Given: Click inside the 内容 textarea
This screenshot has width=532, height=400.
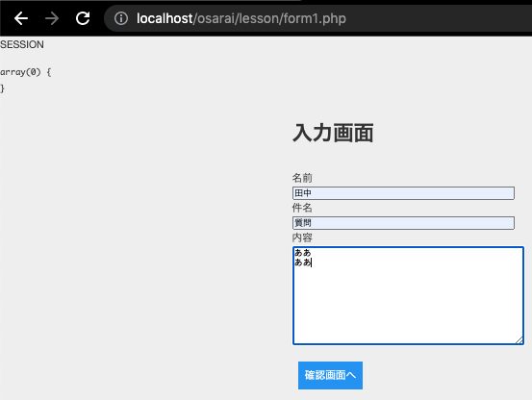Looking at the screenshot, I should pyautogui.click(x=408, y=295).
